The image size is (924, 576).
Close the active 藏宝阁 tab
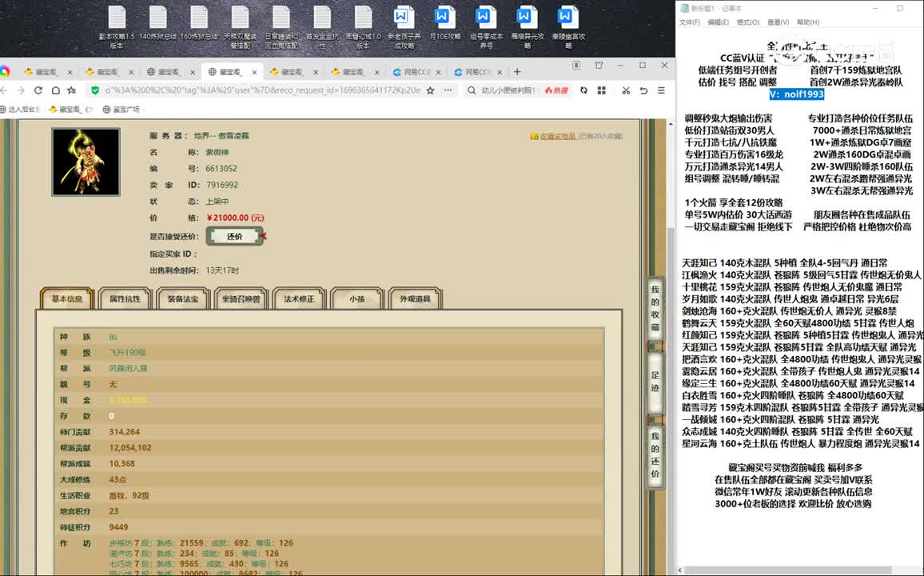click(x=254, y=72)
